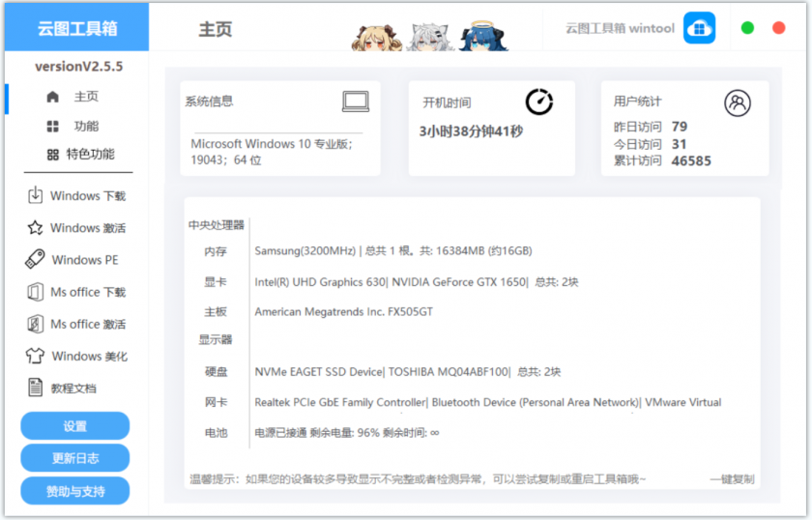The width and height of the screenshot is (812, 520).
Task: Click the 电池 row label
Action: point(216,433)
